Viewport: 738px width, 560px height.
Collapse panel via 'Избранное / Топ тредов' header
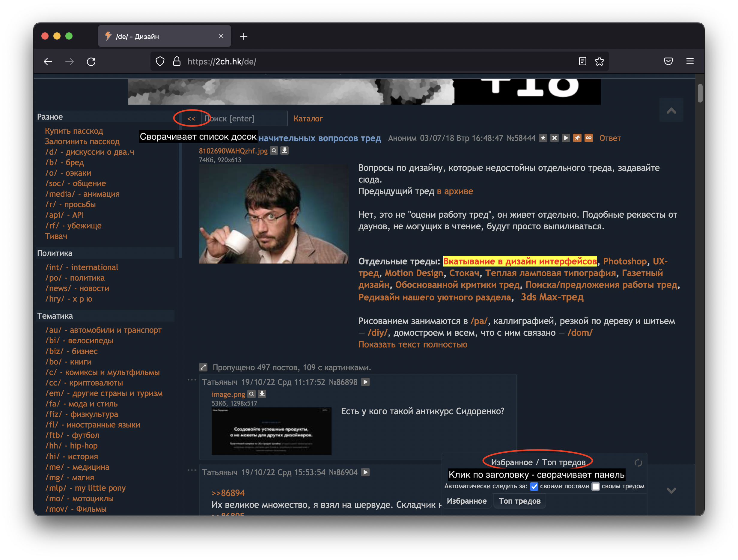(x=538, y=462)
